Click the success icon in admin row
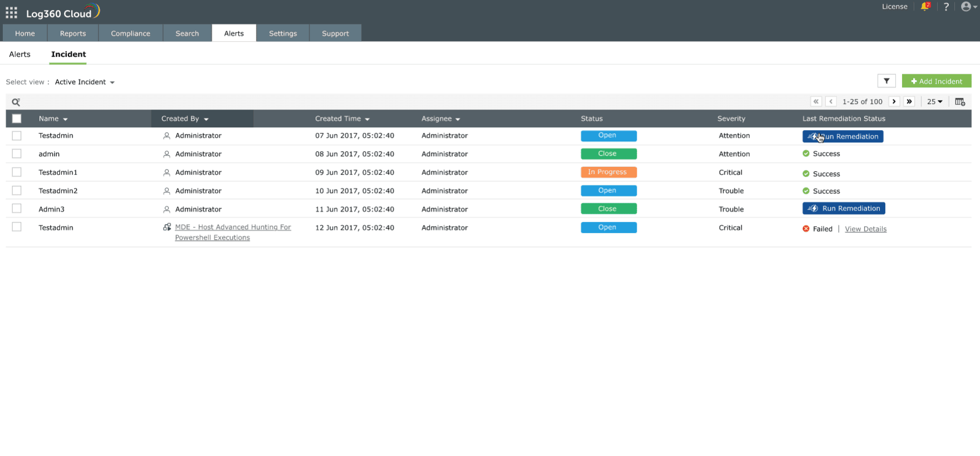The width and height of the screenshot is (980, 456). click(x=806, y=153)
